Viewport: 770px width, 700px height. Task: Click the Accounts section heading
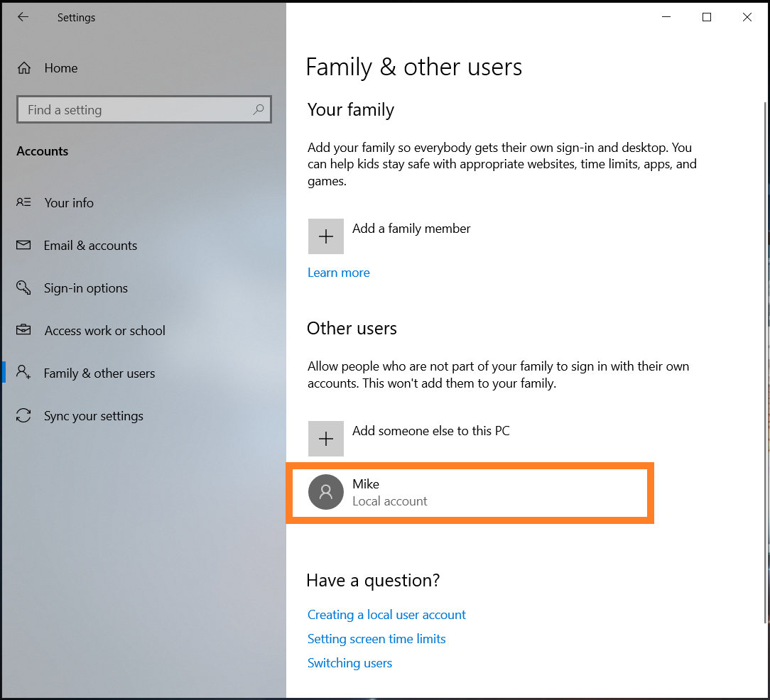42,151
